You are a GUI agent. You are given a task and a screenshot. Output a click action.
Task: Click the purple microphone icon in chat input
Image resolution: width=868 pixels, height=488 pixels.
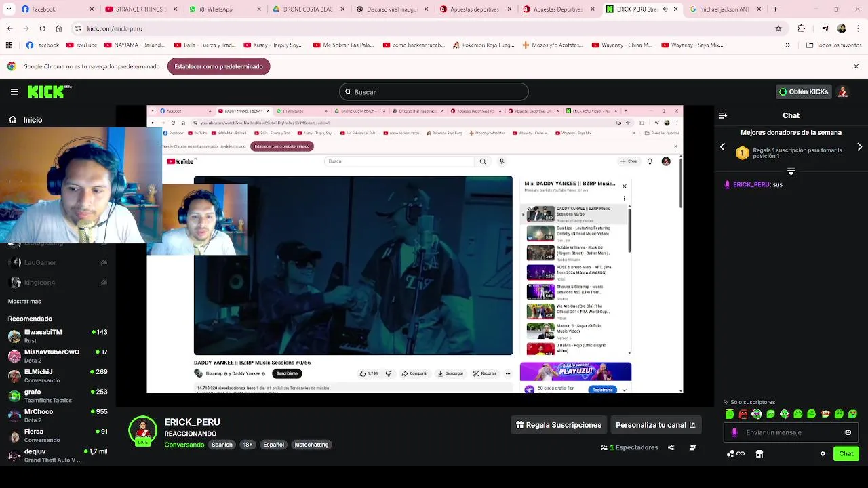[734, 432]
